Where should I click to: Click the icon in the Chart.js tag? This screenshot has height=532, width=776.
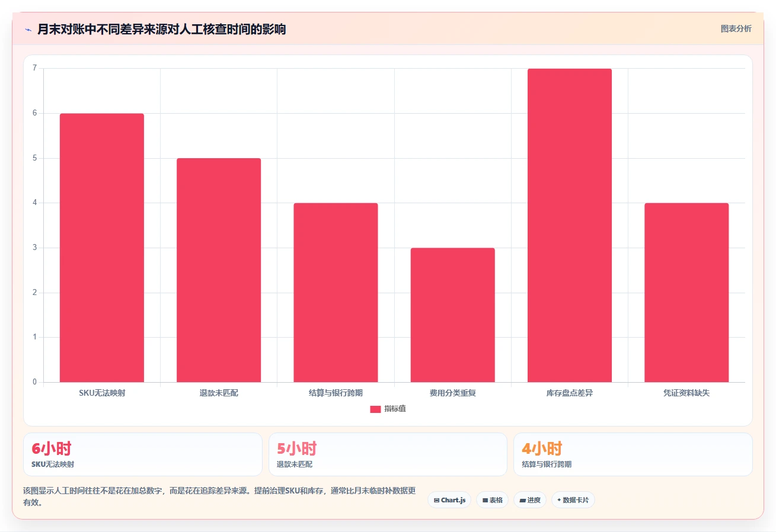pyautogui.click(x=436, y=501)
